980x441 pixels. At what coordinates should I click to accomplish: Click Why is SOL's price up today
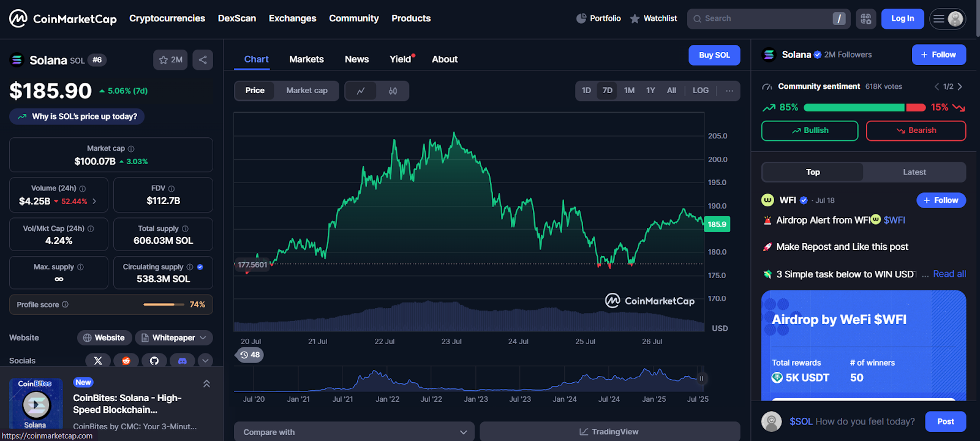pyautogui.click(x=77, y=116)
